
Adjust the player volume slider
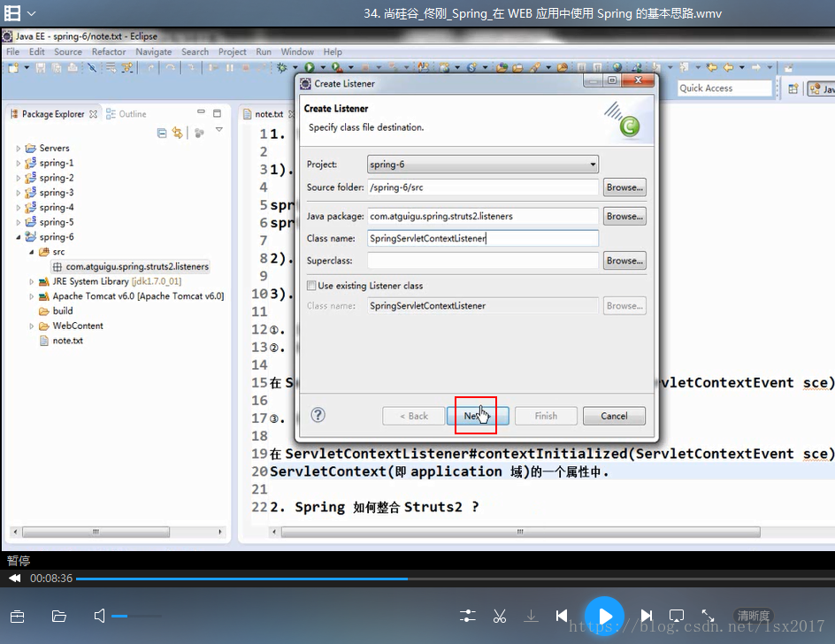click(136, 617)
